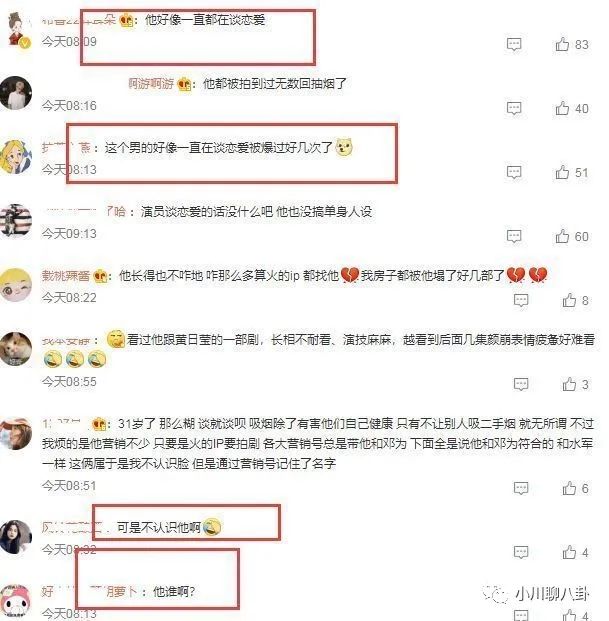Reply to the 演员谈恋爱 comment
The image size is (609, 621).
click(514, 236)
